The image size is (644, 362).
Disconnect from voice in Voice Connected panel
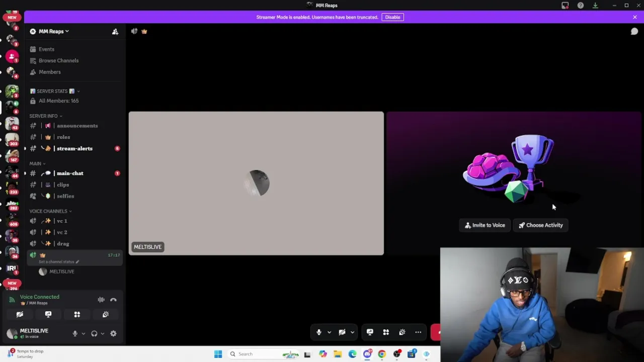(113, 300)
